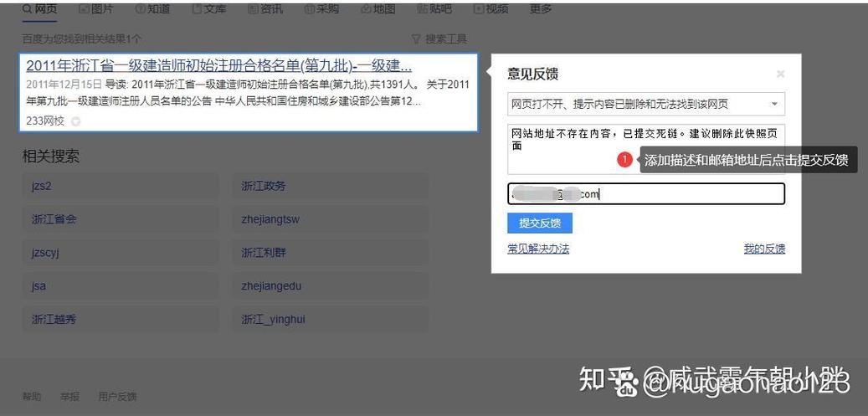
Task: Select related search jsa
Action: (x=121, y=286)
